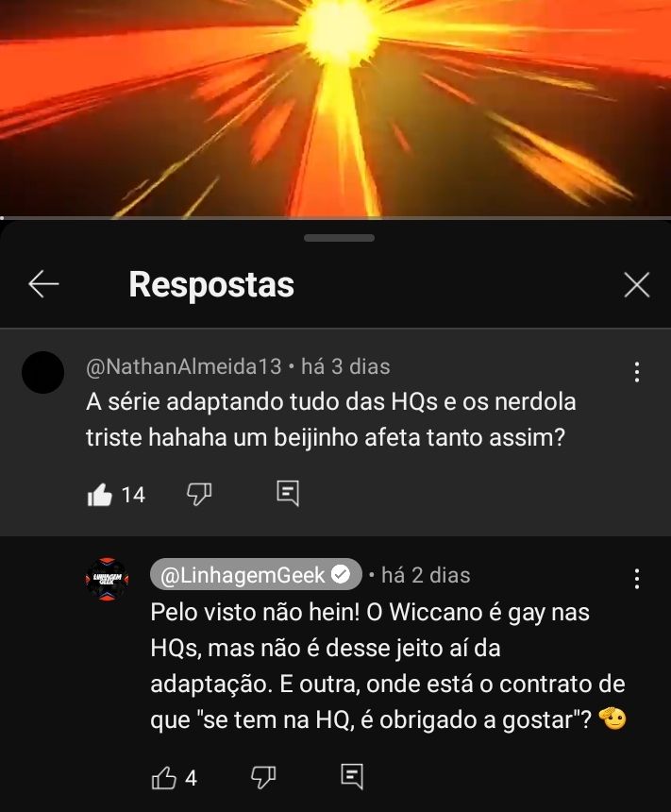The height and width of the screenshot is (812, 671).
Task: Open options menu for LinhagemGeek reply
Action: pos(637,579)
